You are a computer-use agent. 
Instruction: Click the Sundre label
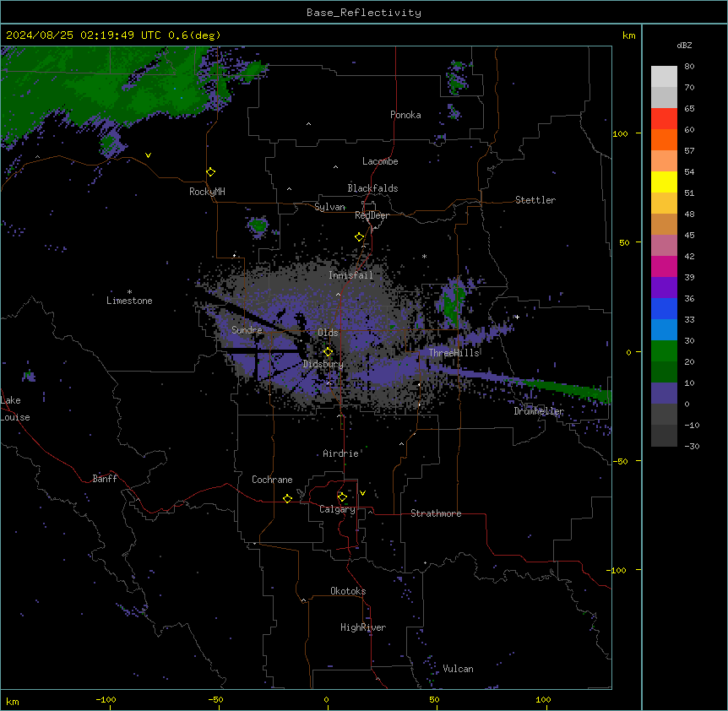(247, 330)
